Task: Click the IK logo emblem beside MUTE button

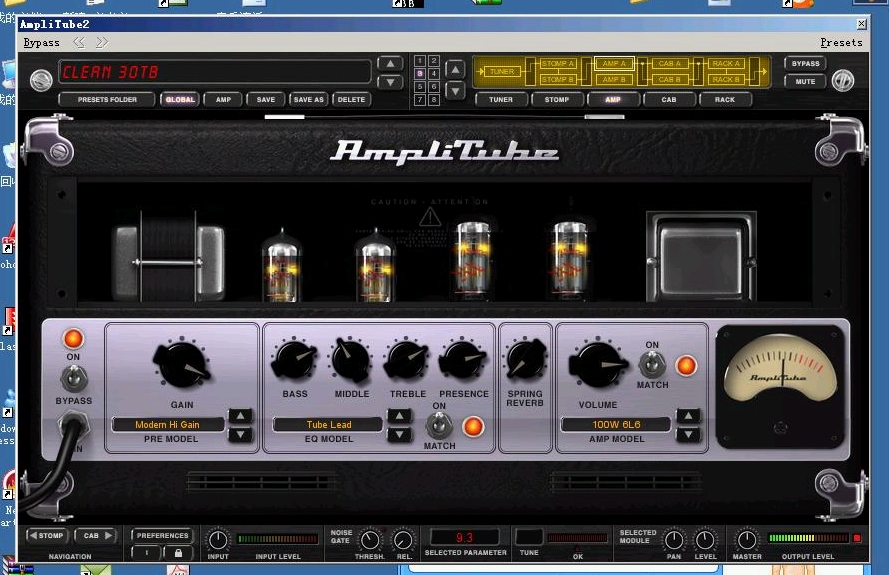Action: (843, 81)
